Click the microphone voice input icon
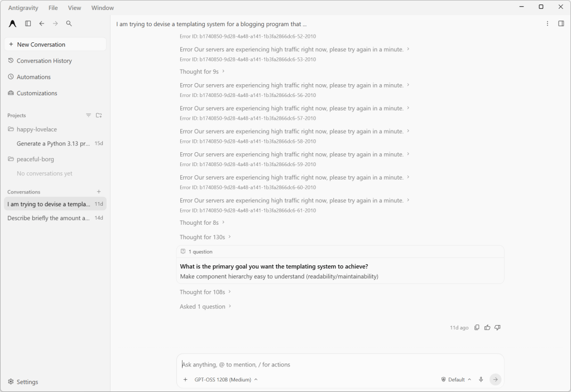 pos(481,380)
